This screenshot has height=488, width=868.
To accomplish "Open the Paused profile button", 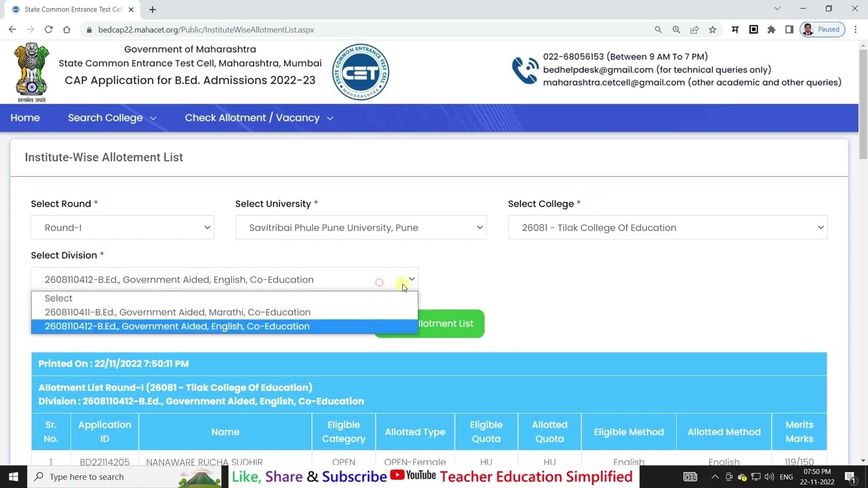I will (x=823, y=30).
